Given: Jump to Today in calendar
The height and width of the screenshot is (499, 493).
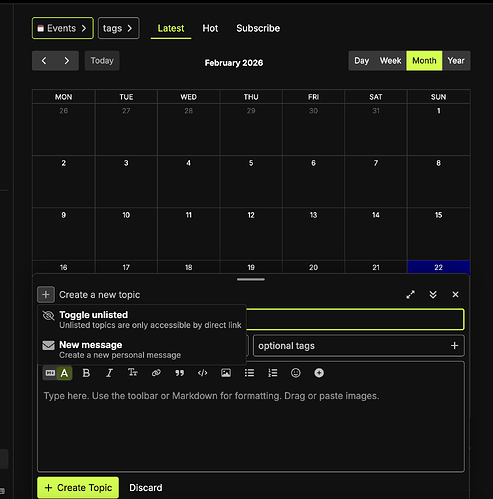Looking at the screenshot, I should click(102, 61).
